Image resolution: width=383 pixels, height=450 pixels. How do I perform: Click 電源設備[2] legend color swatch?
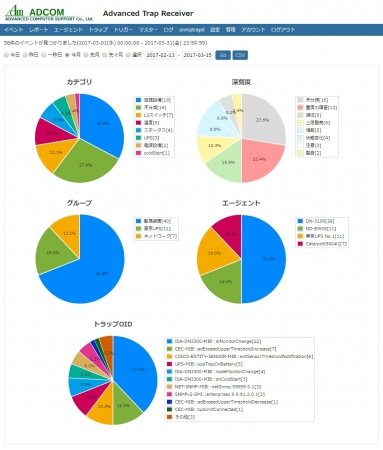click(138, 146)
